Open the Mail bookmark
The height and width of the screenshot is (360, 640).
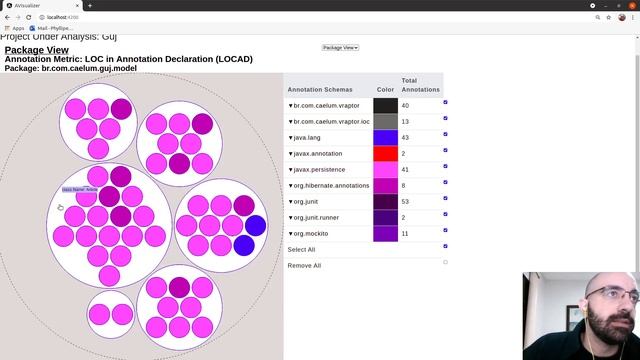click(x=51, y=28)
